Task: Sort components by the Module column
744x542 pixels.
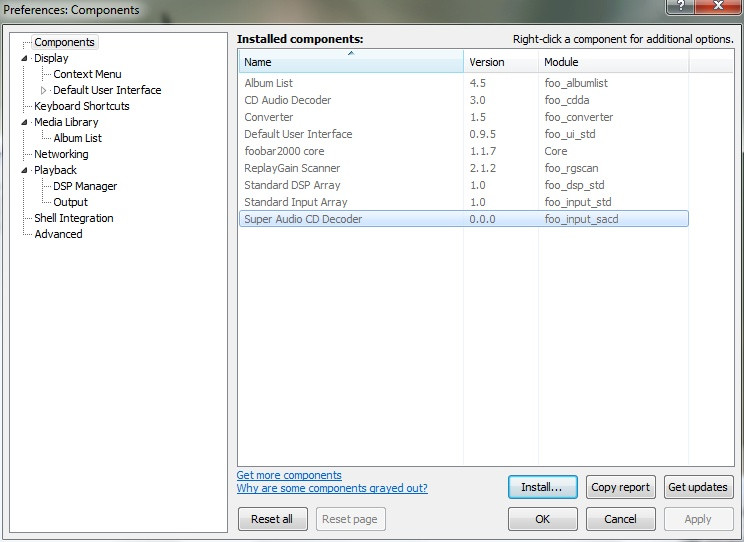Action: 614,62
